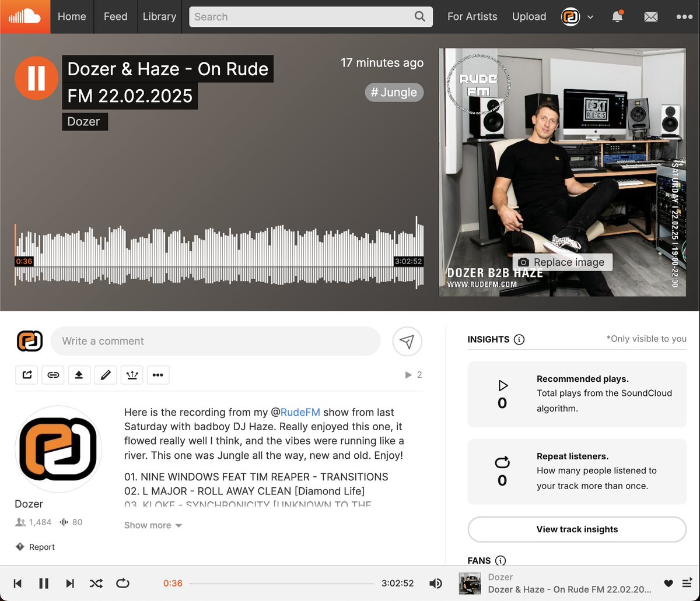
Task: Edit the track with the pencil icon
Action: pyautogui.click(x=106, y=375)
